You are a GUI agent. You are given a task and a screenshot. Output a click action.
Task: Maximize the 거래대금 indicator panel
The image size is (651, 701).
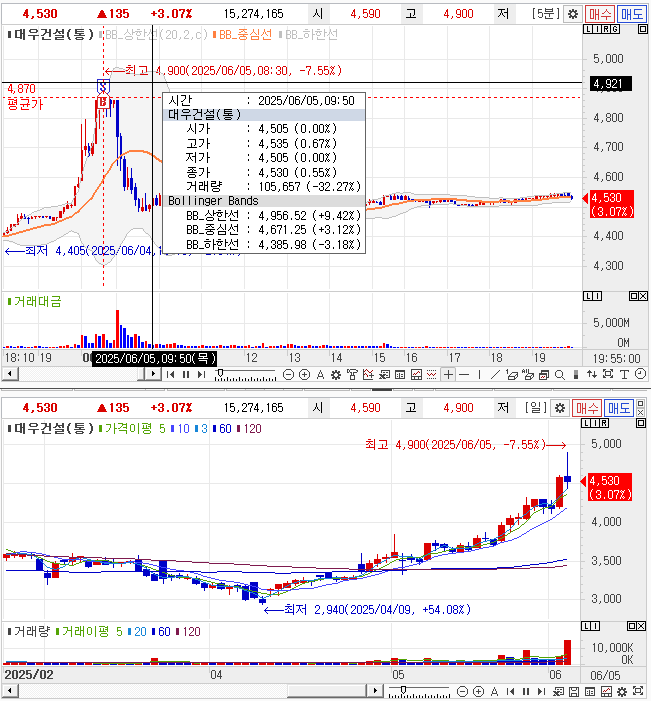(x=634, y=296)
